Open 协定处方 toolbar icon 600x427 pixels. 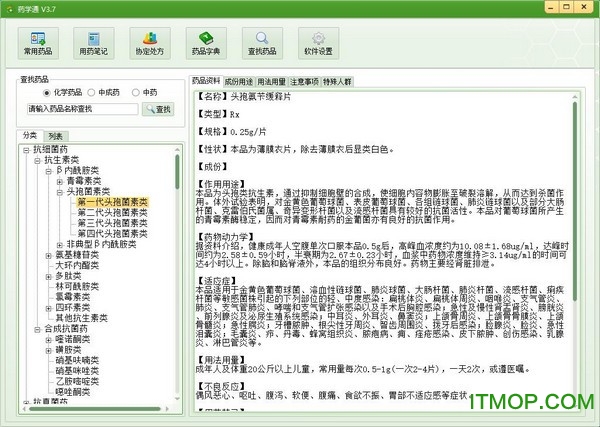pyautogui.click(x=150, y=43)
